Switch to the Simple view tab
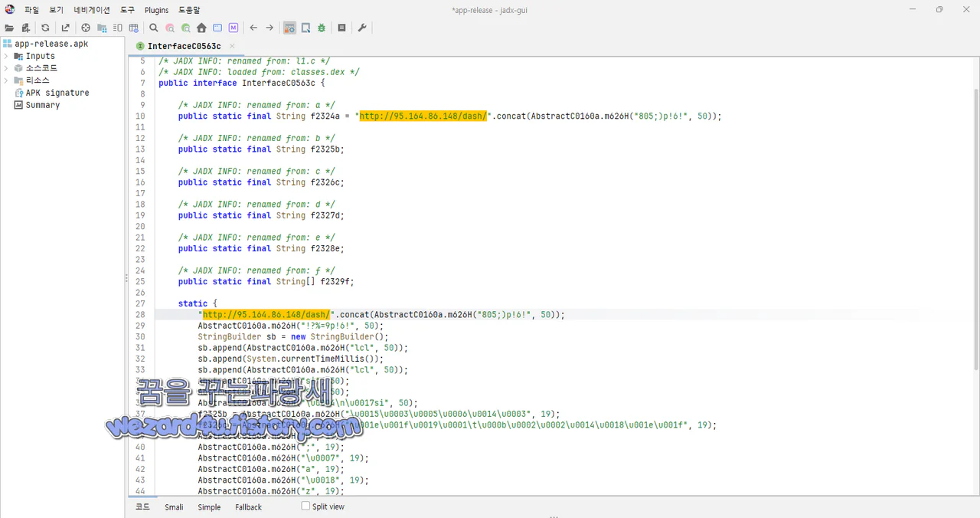The width and height of the screenshot is (980, 518). (x=209, y=507)
